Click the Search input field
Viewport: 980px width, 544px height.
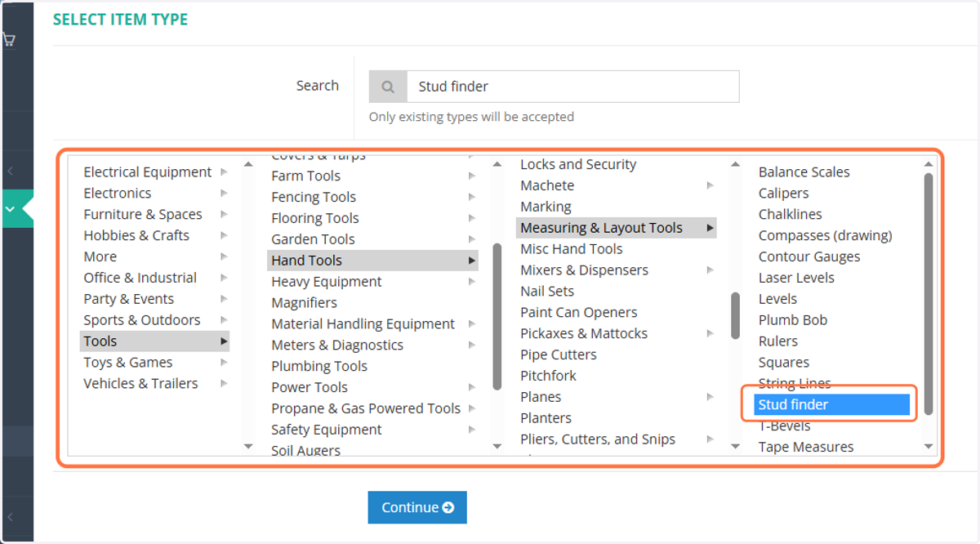pyautogui.click(x=572, y=87)
